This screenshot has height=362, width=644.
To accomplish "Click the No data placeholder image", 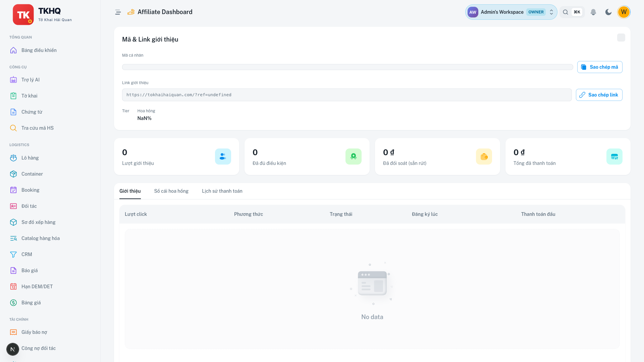I will (x=372, y=284).
